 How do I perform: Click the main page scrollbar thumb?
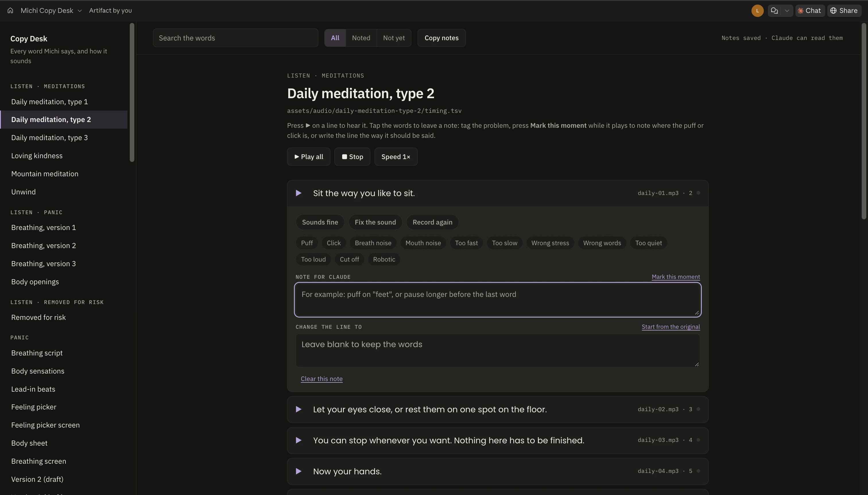864,121
